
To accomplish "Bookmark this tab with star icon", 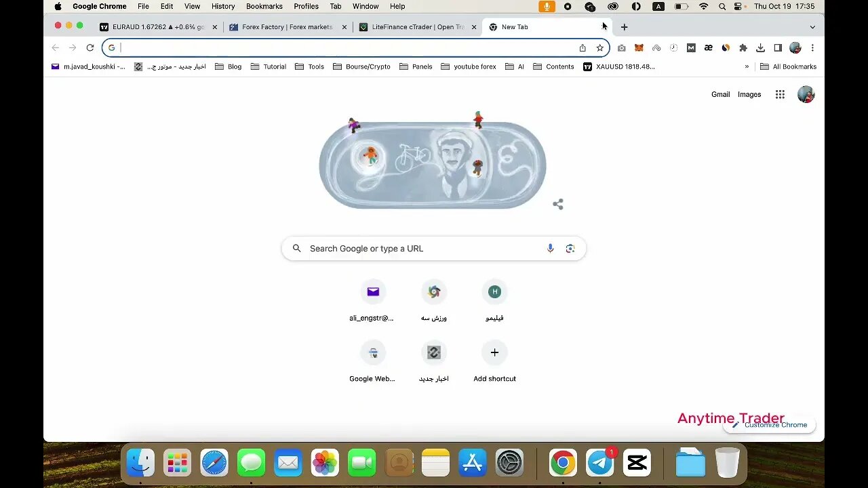I will coord(600,48).
